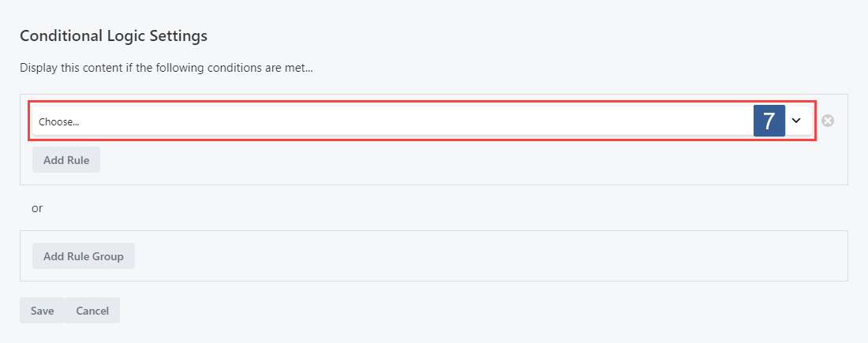
Task: Create a new rule group below 'or'
Action: coord(84,256)
